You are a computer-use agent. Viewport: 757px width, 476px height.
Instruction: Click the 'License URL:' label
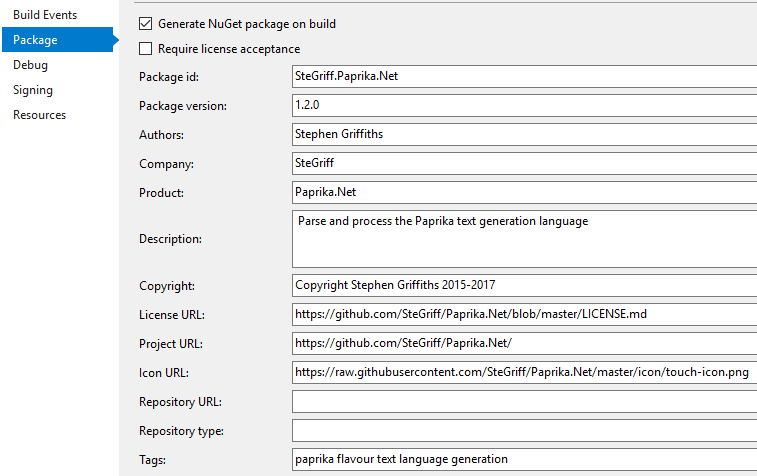(172, 315)
